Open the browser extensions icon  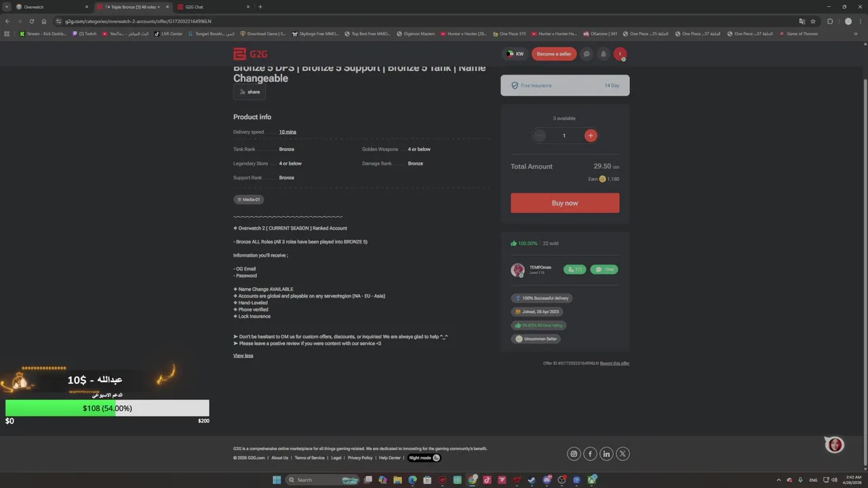point(830,21)
